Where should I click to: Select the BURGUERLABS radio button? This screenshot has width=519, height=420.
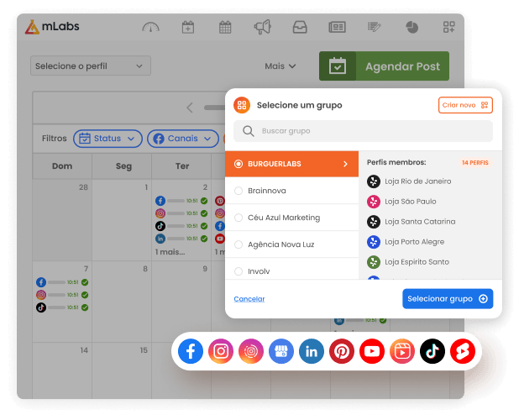239,164
